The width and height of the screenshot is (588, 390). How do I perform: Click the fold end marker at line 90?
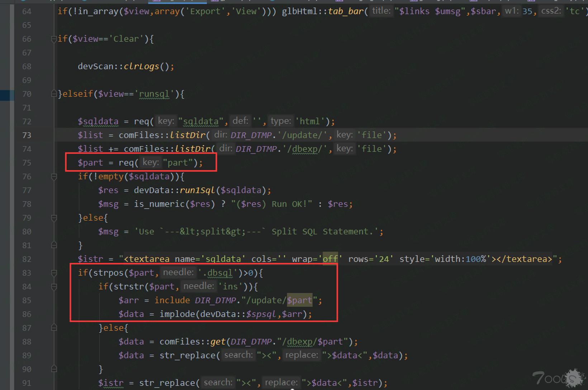coord(54,369)
